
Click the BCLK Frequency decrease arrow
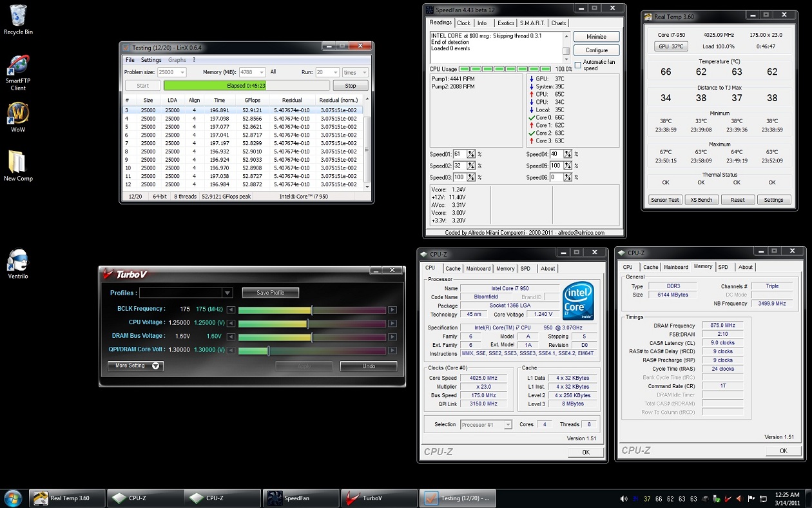point(231,309)
